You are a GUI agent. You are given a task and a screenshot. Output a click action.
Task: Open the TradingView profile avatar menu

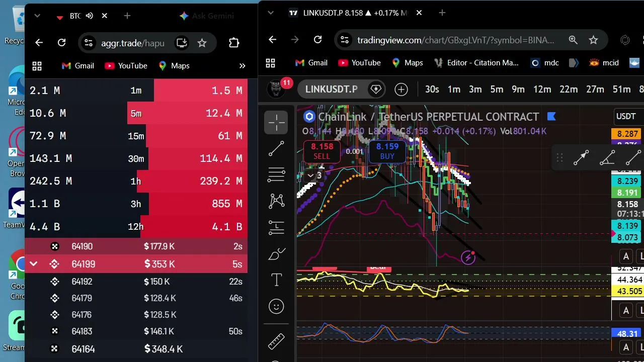(276, 89)
